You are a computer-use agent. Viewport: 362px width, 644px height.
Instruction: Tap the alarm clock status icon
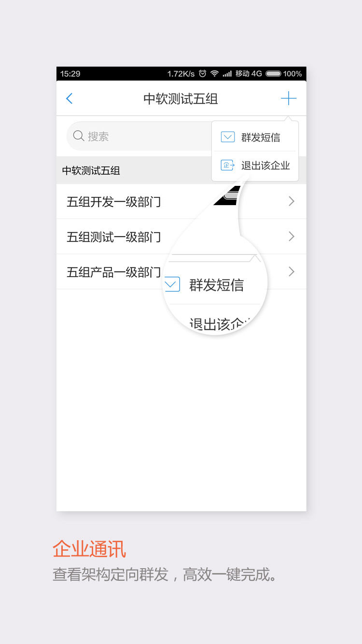tap(203, 73)
